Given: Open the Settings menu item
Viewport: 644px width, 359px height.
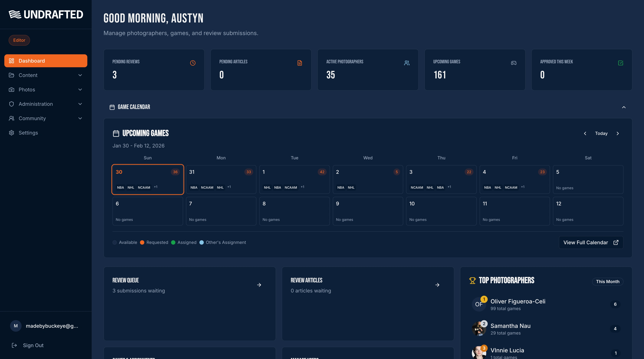Looking at the screenshot, I should 28,133.
